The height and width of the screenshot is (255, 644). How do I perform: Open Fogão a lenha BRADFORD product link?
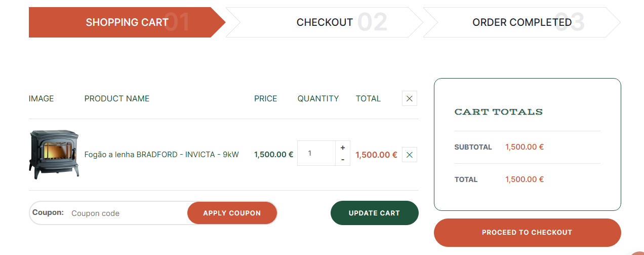click(x=162, y=154)
